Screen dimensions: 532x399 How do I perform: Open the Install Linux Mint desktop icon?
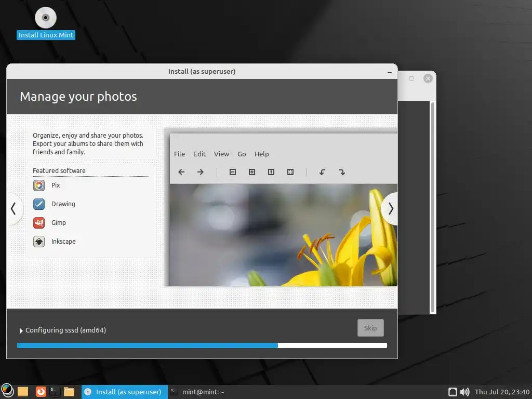[x=46, y=23]
